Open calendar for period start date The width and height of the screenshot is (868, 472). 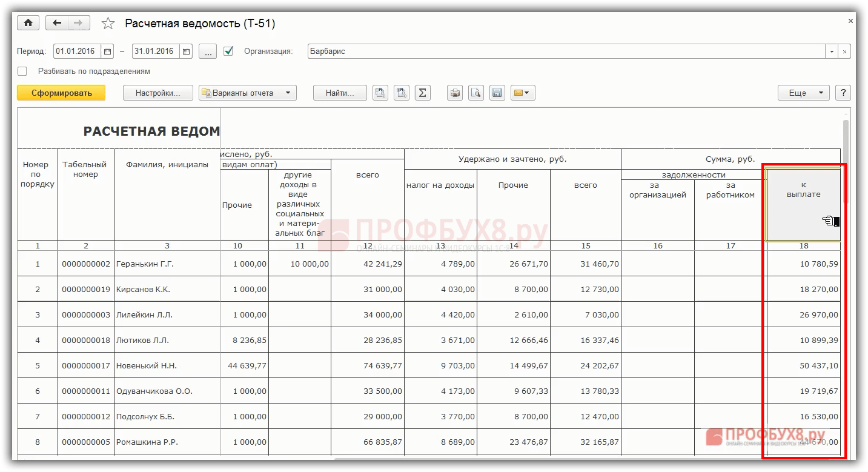(107, 52)
